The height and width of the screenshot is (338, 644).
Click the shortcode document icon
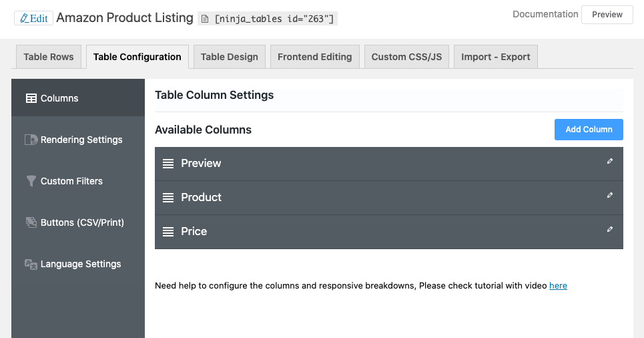[x=206, y=19]
